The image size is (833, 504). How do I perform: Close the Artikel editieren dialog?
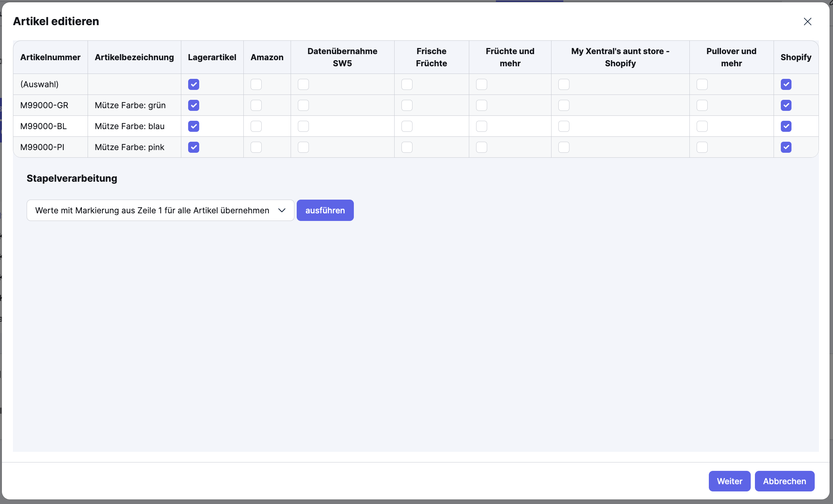click(807, 22)
